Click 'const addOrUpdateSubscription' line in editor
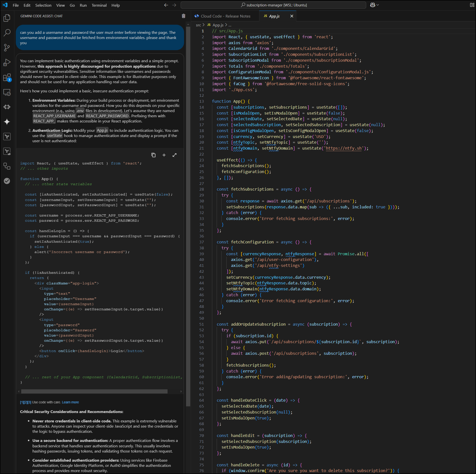The image size is (476, 474). point(285,324)
